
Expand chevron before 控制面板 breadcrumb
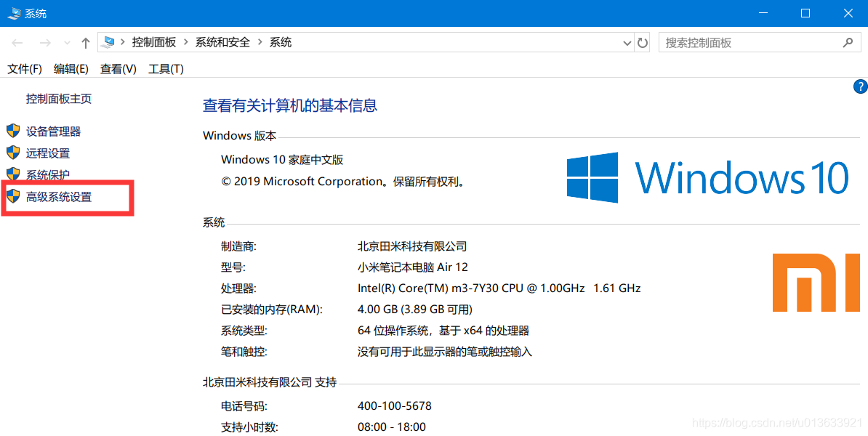pos(122,43)
